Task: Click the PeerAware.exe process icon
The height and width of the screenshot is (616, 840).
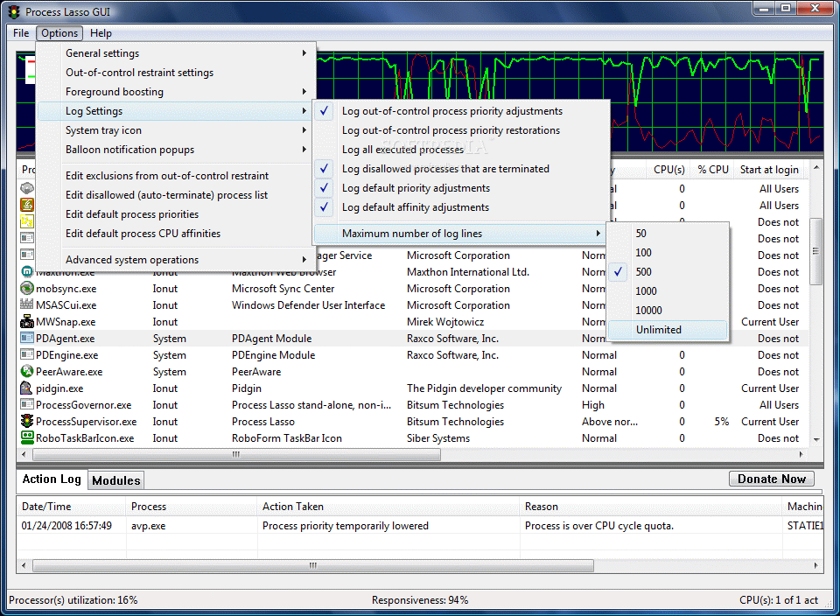Action: click(x=27, y=371)
